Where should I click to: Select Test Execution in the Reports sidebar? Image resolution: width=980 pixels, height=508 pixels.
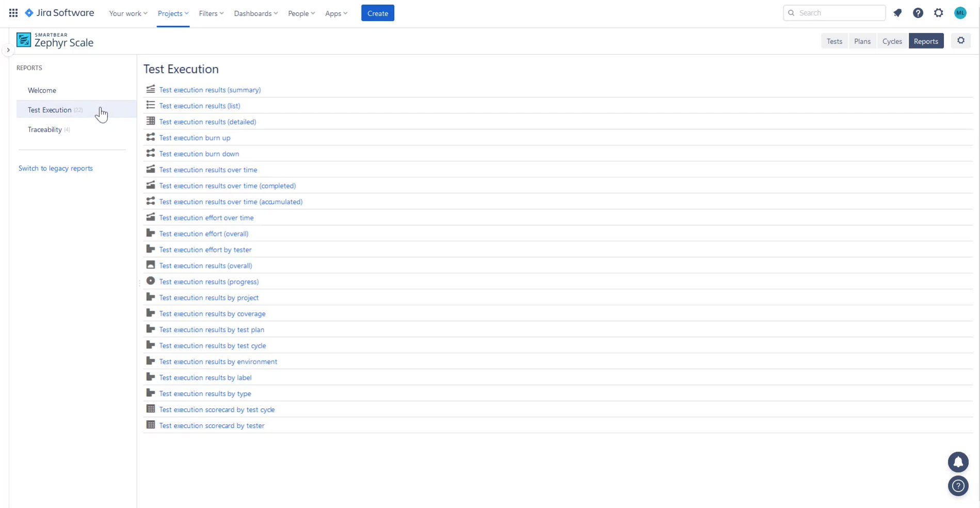76,110
